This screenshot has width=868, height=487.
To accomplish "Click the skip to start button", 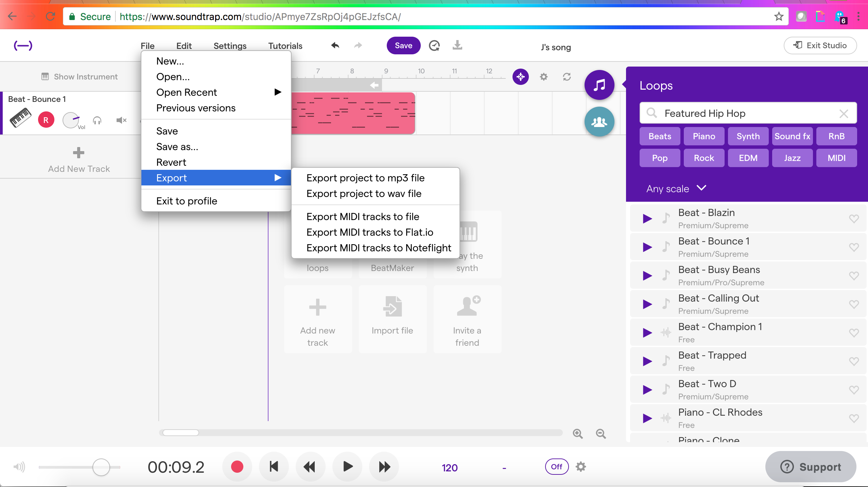I will click(x=274, y=467).
